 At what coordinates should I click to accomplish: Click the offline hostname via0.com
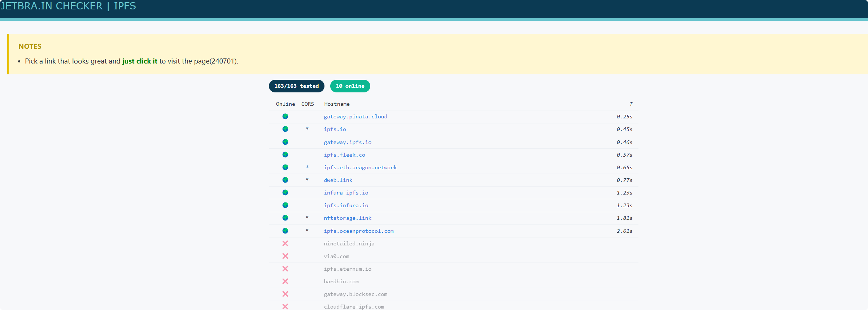336,256
